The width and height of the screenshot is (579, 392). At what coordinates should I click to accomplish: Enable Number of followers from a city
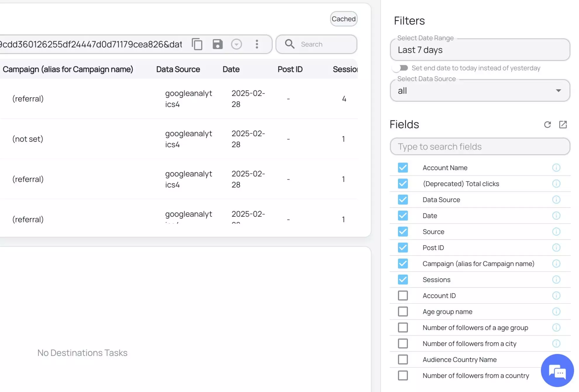[x=403, y=344]
